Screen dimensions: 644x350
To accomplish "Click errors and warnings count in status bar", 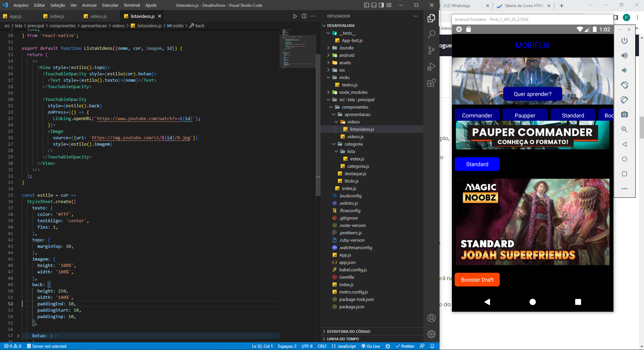I will click(x=13, y=346).
